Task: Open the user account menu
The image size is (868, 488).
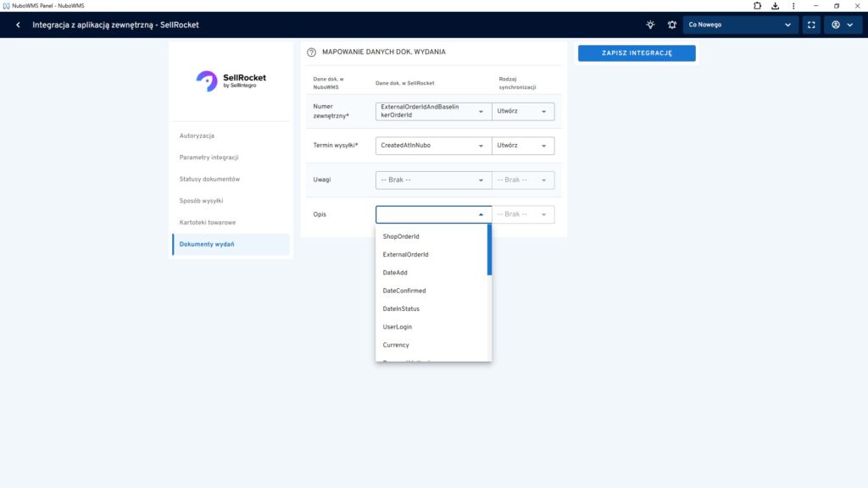Action: point(842,25)
